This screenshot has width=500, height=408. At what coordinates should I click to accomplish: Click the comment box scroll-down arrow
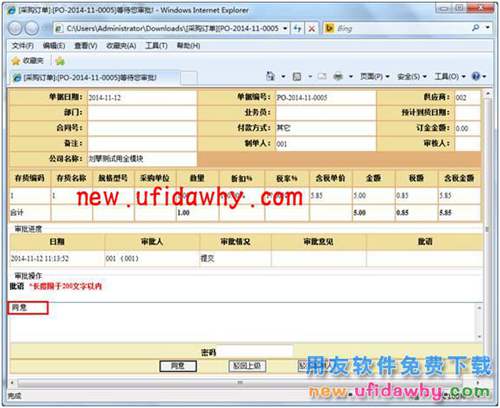point(479,337)
